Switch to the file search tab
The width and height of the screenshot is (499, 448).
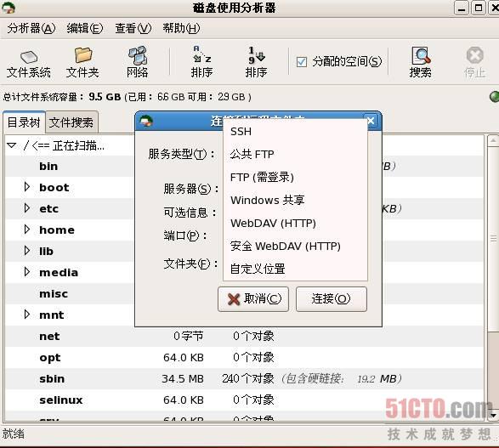(x=71, y=122)
